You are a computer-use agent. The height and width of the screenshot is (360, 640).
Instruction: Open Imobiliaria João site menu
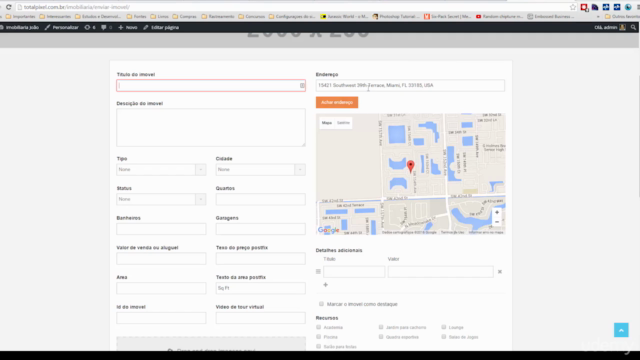pyautogui.click(x=20, y=27)
